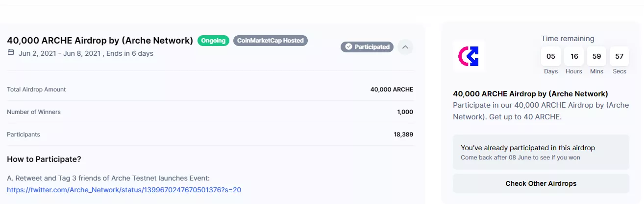Click the already participated notice box
Image resolution: width=644 pixels, height=204 pixels.
[x=541, y=152]
